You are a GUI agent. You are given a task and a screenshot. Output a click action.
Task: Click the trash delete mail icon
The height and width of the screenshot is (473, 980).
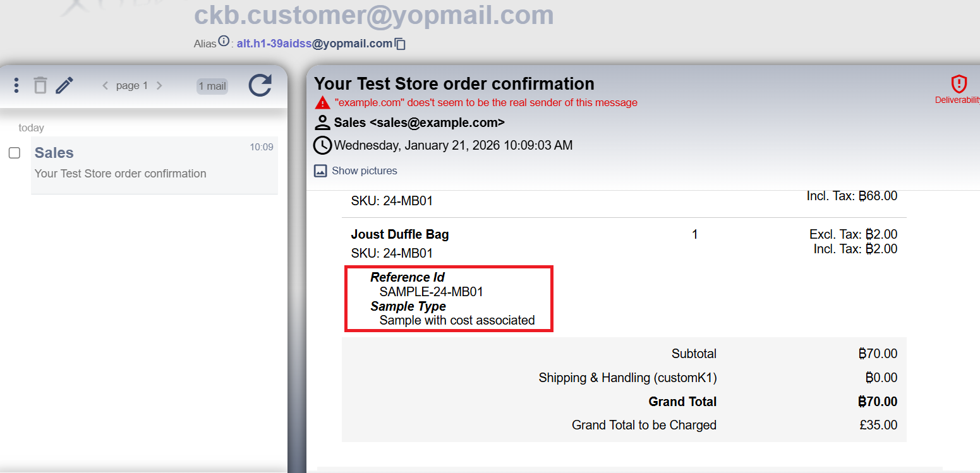[40, 85]
